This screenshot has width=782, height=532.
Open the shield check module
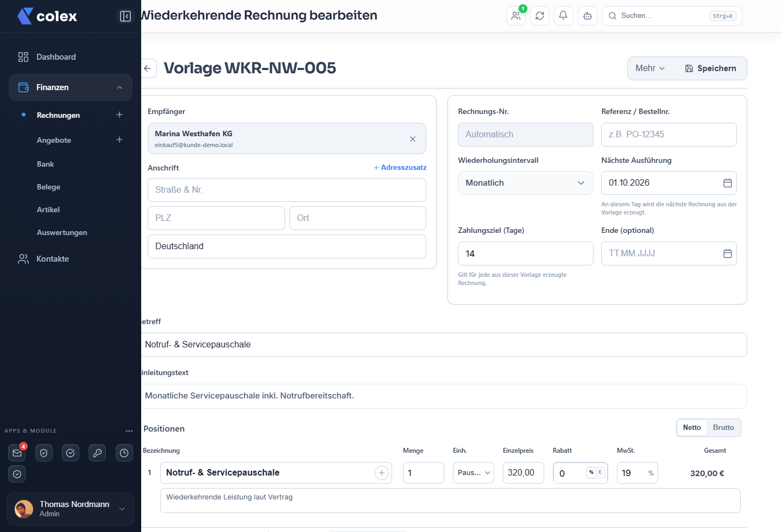click(x=44, y=453)
